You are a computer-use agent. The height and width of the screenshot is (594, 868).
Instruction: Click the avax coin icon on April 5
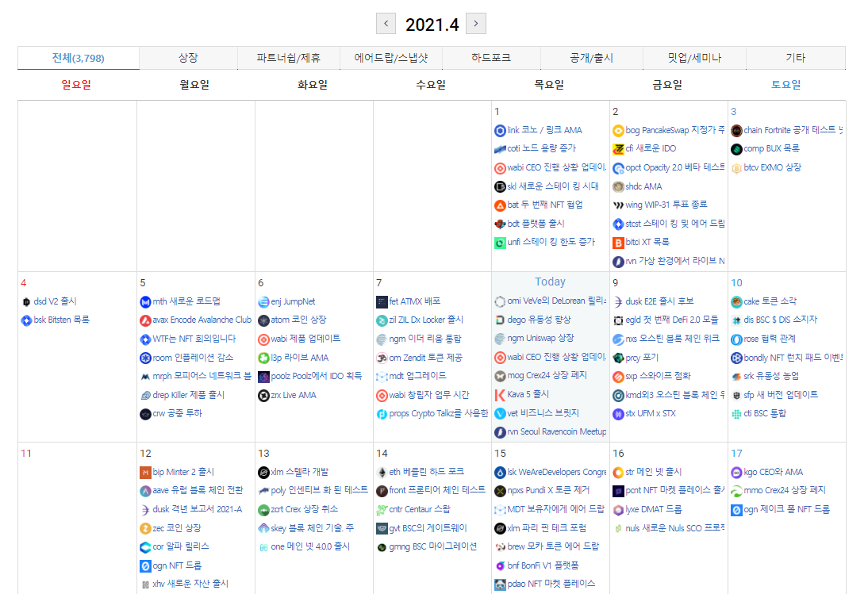[x=145, y=320]
